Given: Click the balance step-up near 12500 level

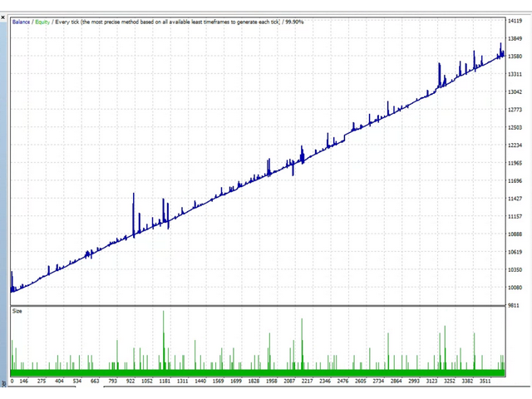Looking at the screenshot, I should click(x=344, y=134).
